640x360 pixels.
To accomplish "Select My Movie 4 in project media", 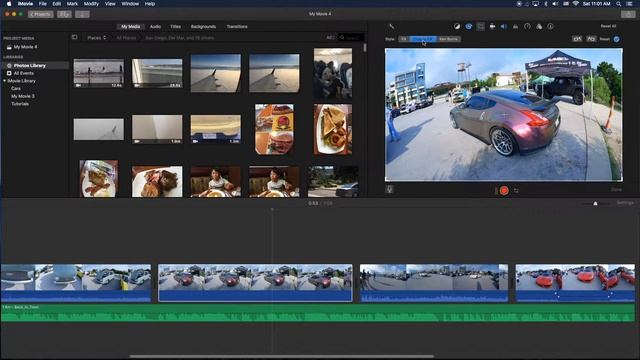I will (25, 47).
